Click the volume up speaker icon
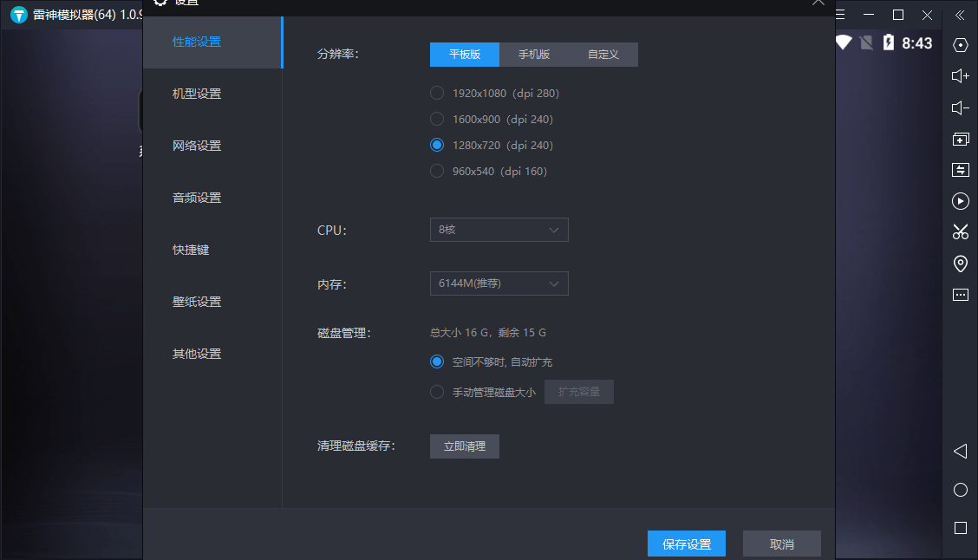This screenshot has width=978, height=560. (960, 76)
